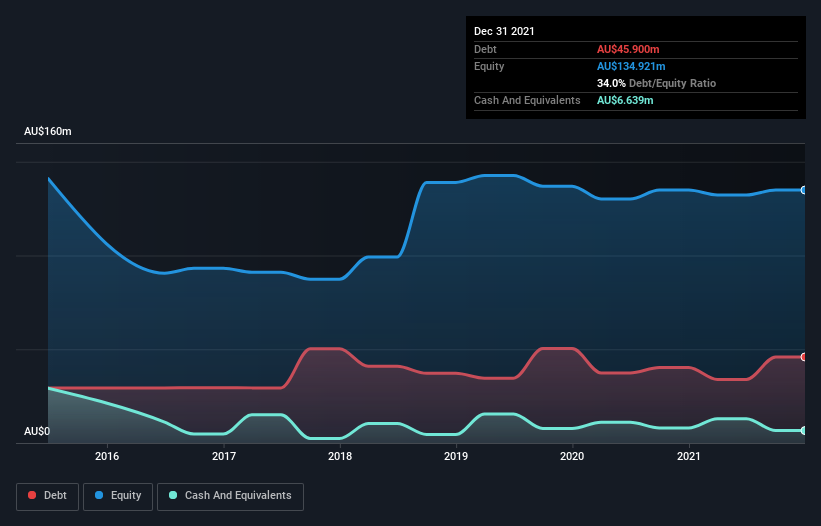Viewport: 821px width, 526px height.
Task: Toggle Cash And Equivalents legend button
Action: tap(230, 496)
